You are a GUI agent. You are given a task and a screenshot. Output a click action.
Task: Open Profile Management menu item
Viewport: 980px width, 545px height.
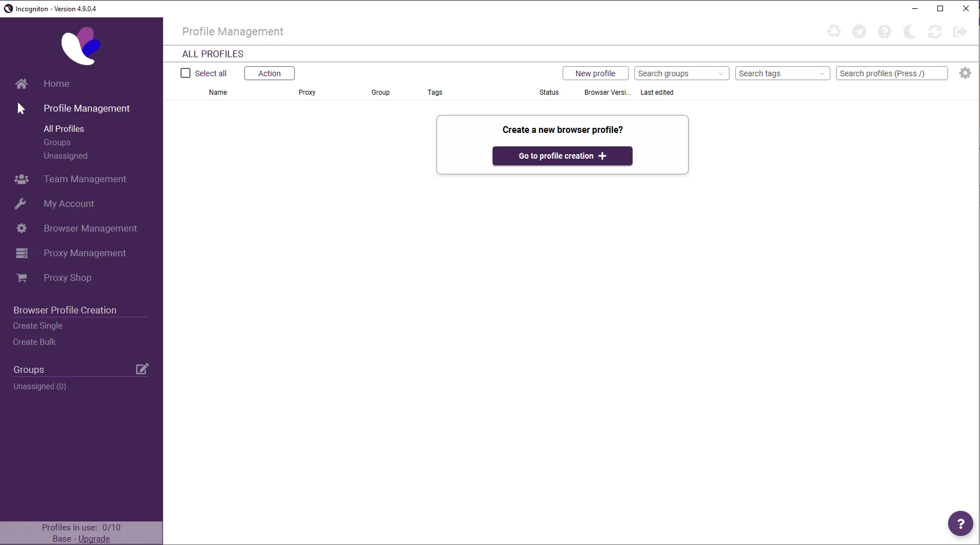tap(86, 108)
